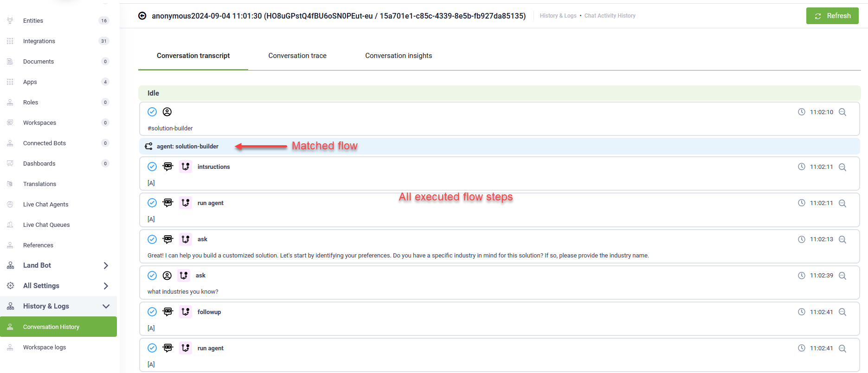868x373 pixels.
Task: Click the checkmark circle on followup row
Action: pos(152,312)
